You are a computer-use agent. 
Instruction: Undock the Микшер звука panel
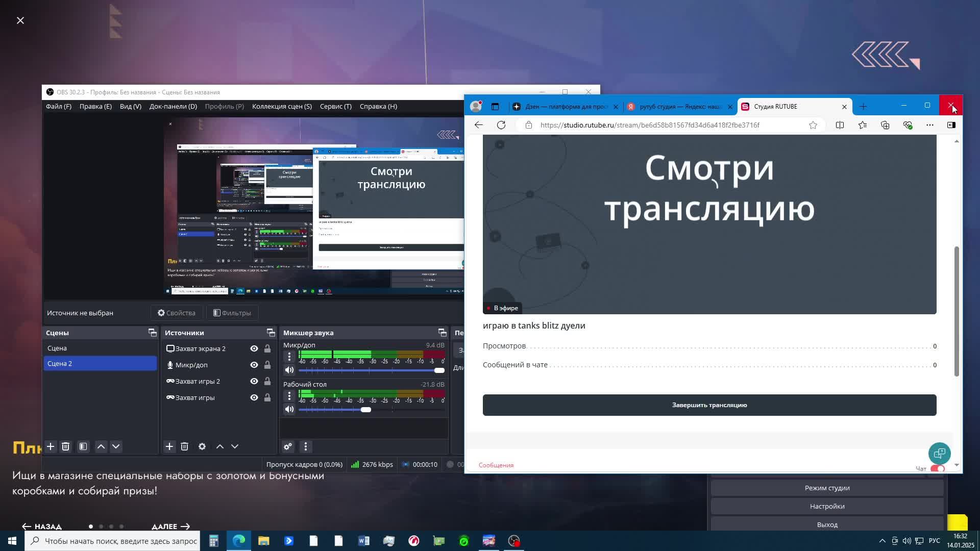442,333
